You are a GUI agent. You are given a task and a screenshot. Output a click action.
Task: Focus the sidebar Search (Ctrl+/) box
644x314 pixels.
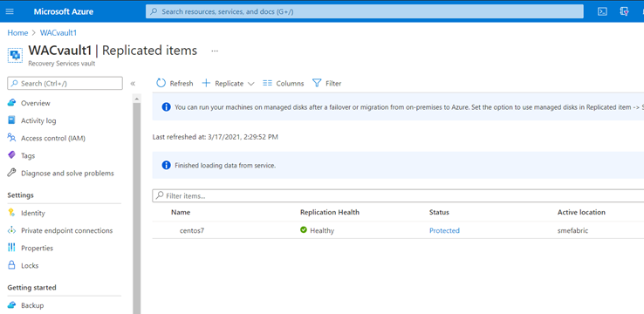pos(65,84)
